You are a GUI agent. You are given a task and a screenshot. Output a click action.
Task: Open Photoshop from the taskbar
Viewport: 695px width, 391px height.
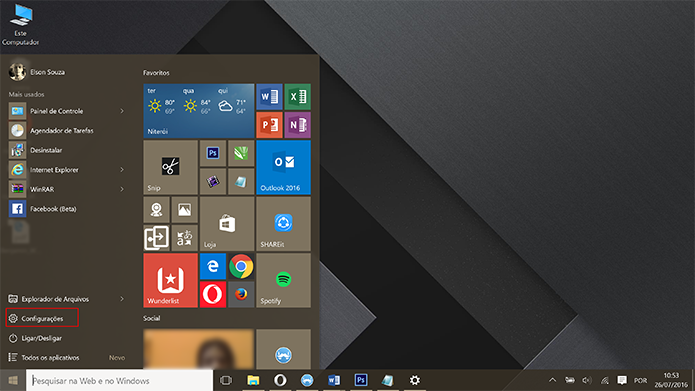(361, 380)
